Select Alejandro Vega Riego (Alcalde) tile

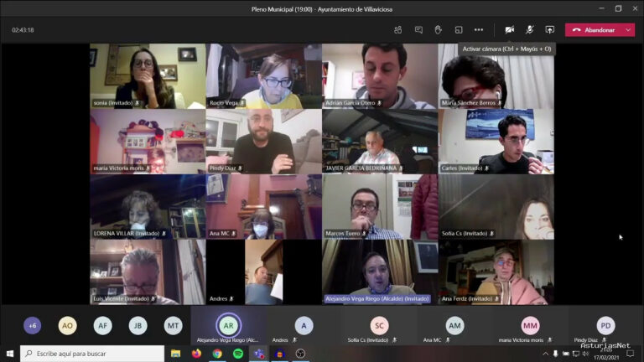pyautogui.click(x=380, y=271)
